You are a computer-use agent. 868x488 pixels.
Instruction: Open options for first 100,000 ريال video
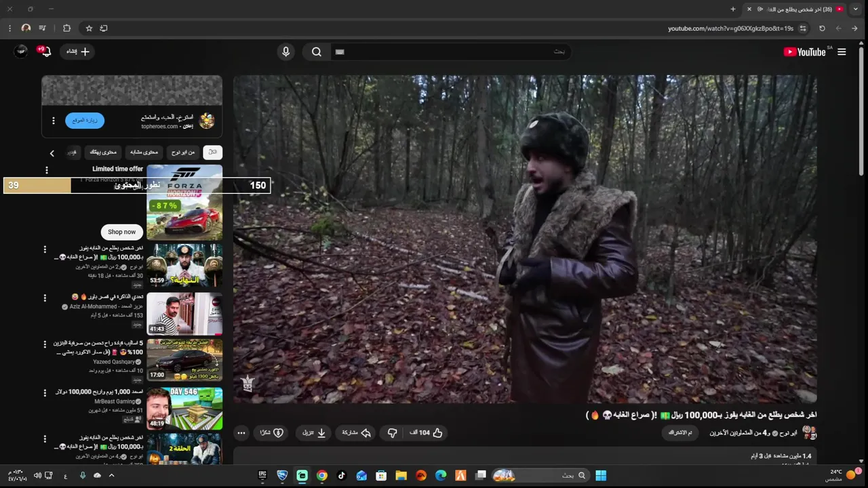pyautogui.click(x=45, y=250)
